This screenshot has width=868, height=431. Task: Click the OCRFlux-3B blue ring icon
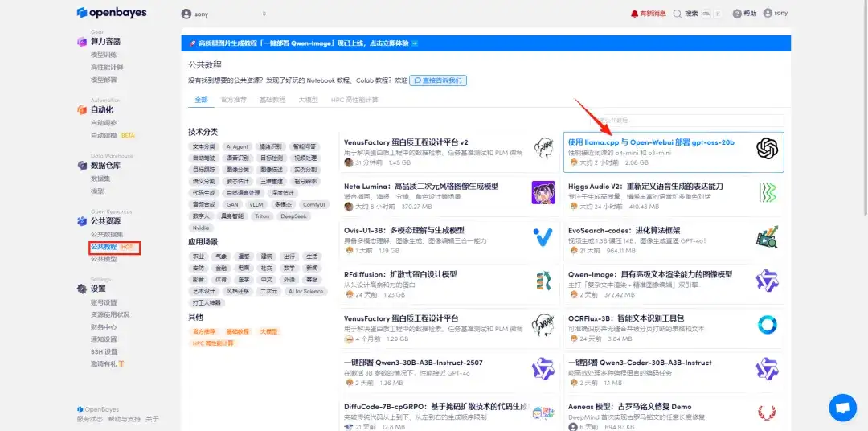click(768, 325)
